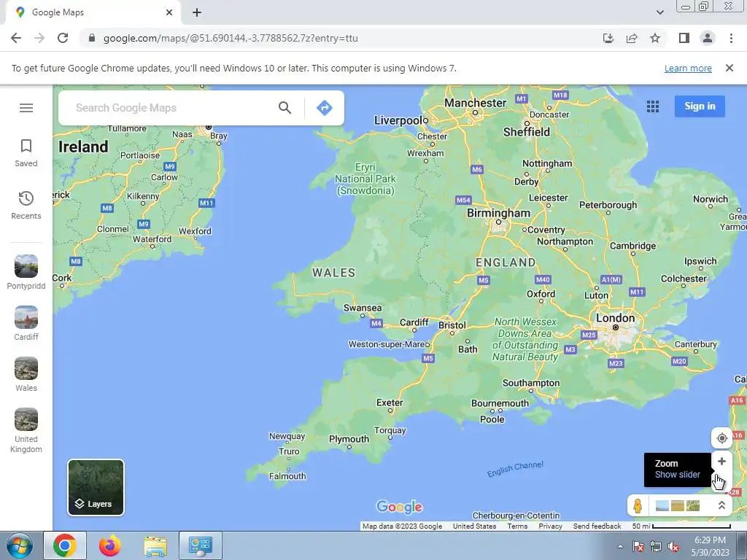
Task: Click the Terms link
Action: [517, 526]
